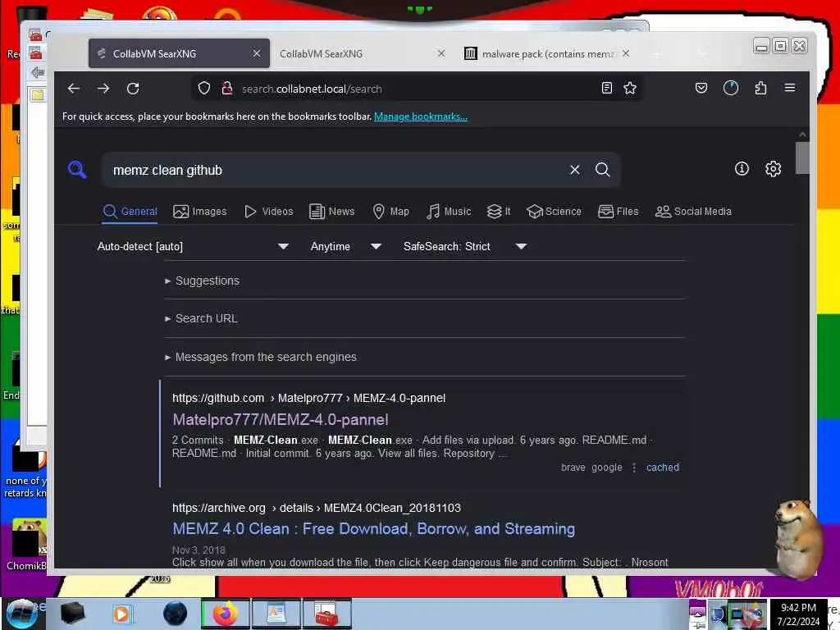The image size is (840, 630).
Task: Open MEMZ 4.0 Clean archive.org result
Action: click(373, 529)
